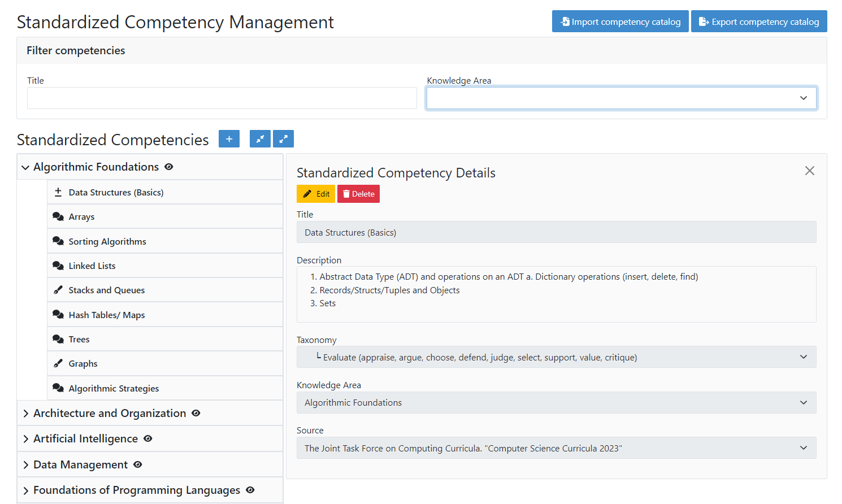
Task: Collapse the Algorithmic Foundations section
Action: pos(25,167)
